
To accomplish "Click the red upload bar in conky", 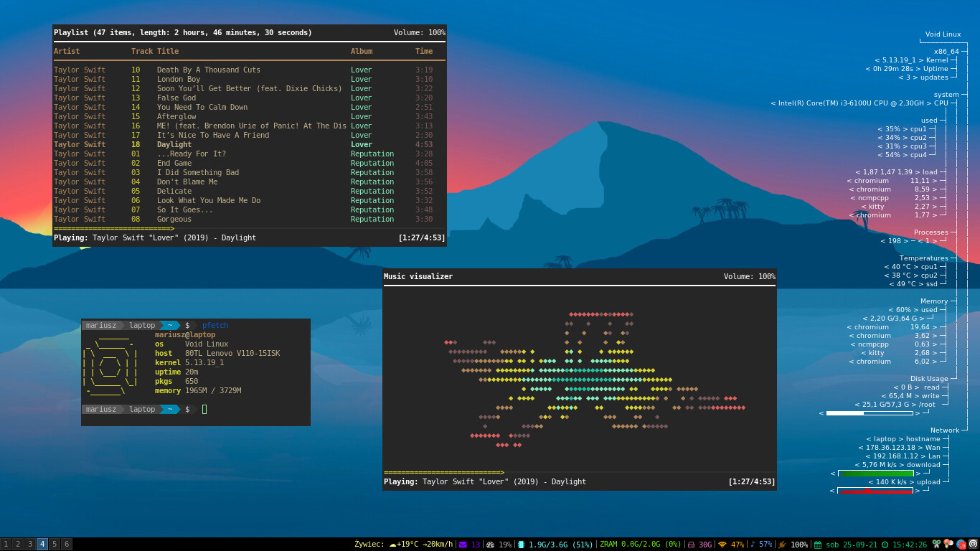I will click(x=875, y=491).
